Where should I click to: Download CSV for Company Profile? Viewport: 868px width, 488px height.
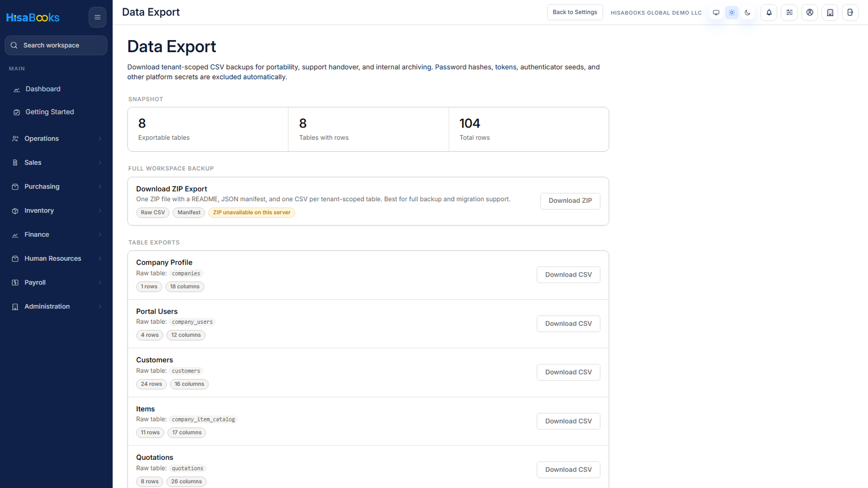pos(569,275)
